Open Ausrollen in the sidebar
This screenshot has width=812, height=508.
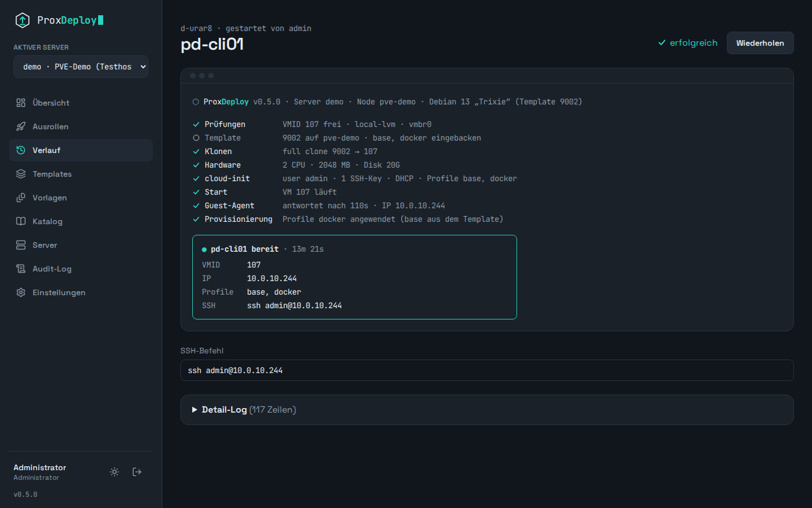click(81, 126)
